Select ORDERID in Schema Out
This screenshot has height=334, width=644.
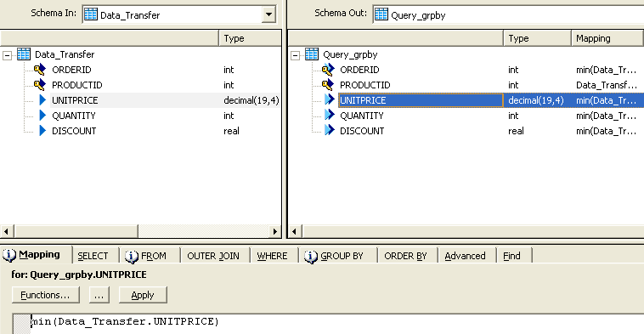coord(359,70)
